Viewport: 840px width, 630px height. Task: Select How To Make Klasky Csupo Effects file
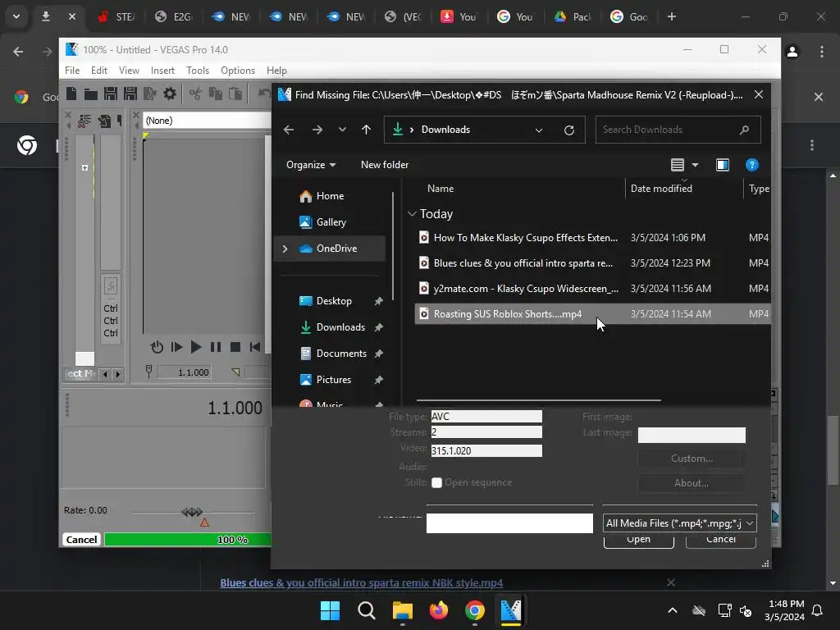[x=592, y=237]
